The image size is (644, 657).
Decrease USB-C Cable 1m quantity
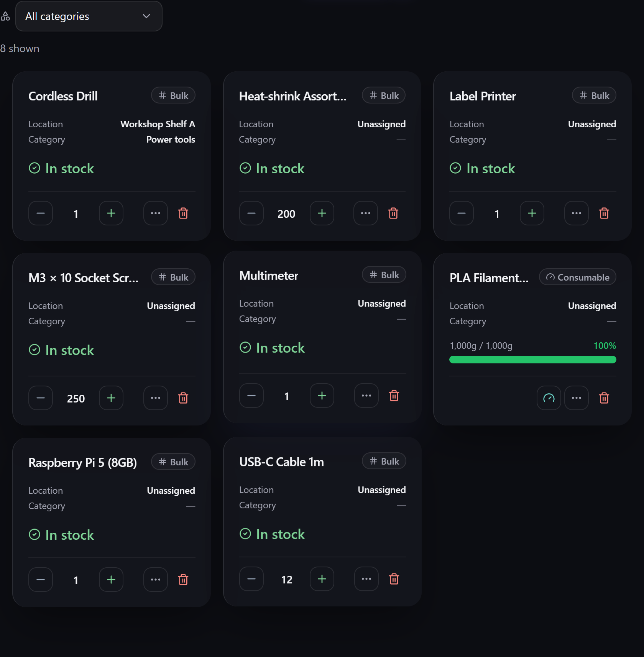tap(251, 579)
